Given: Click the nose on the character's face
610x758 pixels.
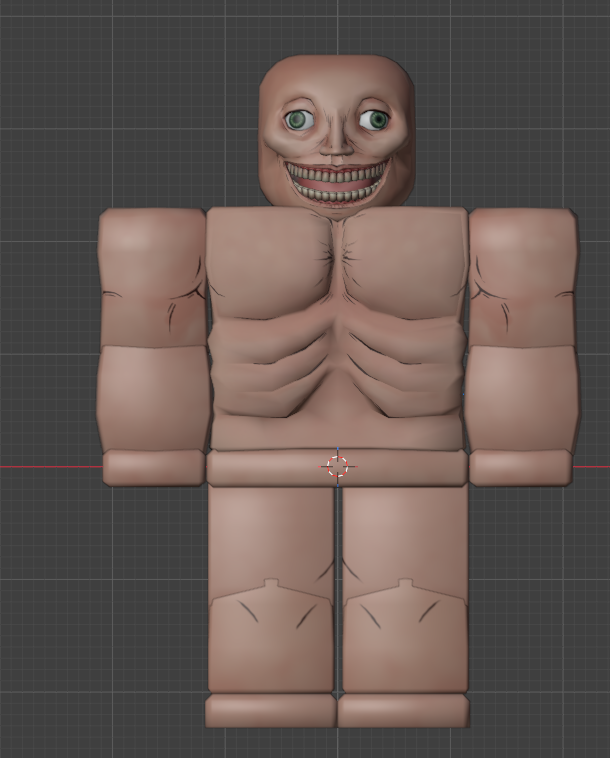Looking at the screenshot, I should (x=337, y=144).
